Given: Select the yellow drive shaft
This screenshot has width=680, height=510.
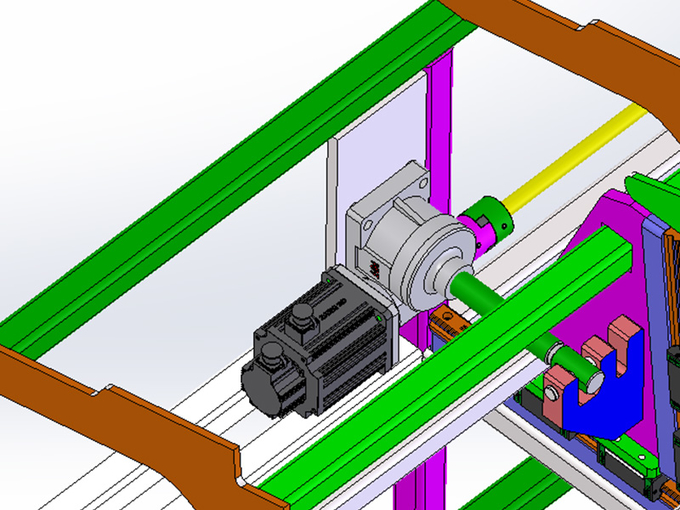Looking at the screenshot, I should click(x=577, y=158).
